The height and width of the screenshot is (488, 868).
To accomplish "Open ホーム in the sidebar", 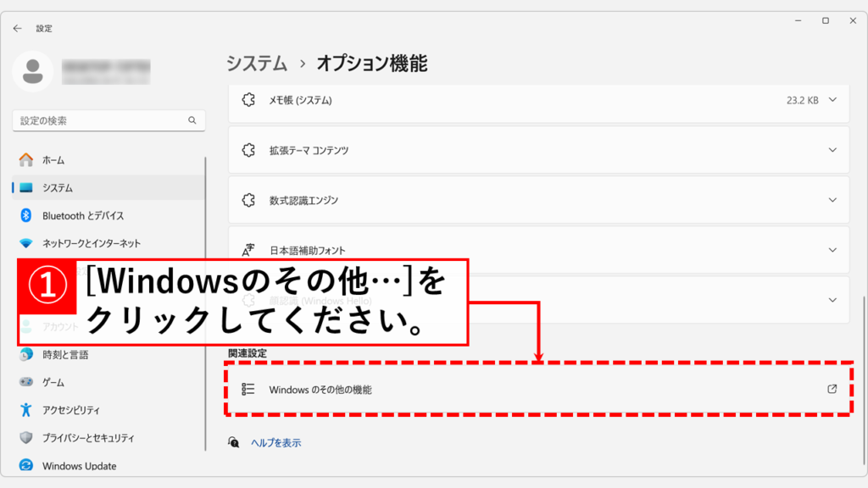I will click(x=108, y=160).
